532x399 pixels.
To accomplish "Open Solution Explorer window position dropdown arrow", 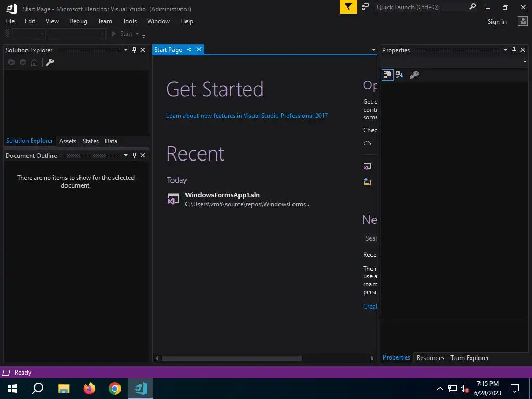I will [126, 50].
